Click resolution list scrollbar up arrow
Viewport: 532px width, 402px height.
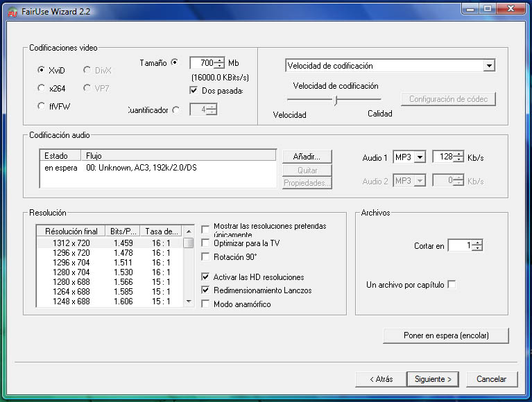coord(189,231)
